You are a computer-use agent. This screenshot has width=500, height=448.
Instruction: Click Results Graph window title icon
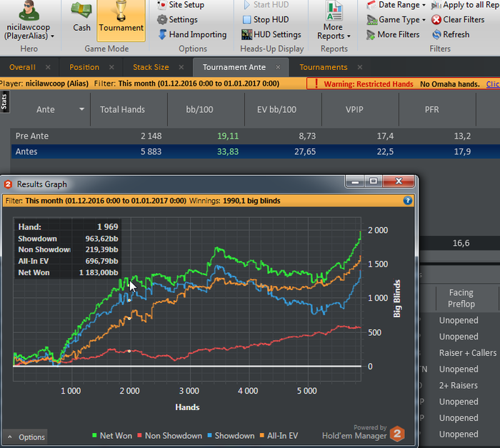point(9,184)
